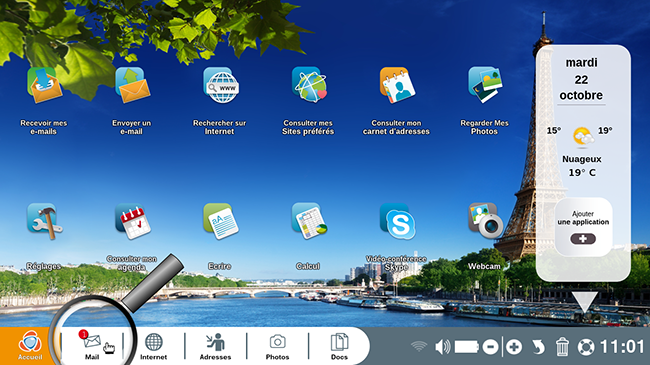This screenshot has height=365, width=650.
Task: Click the 11:01 clock
Action: coord(622,347)
